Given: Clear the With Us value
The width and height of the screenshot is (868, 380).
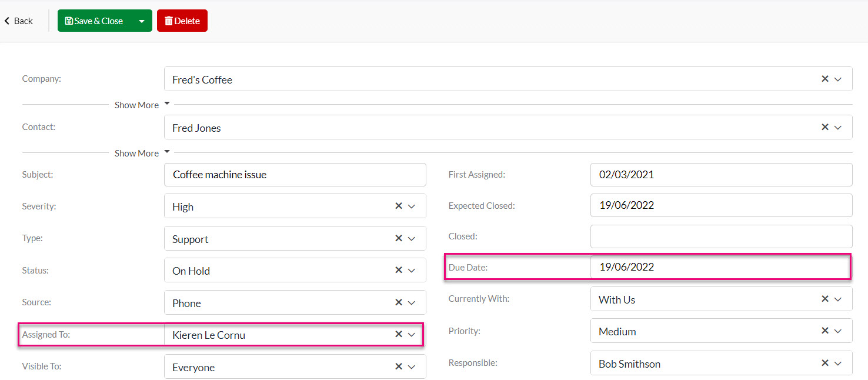Looking at the screenshot, I should (825, 299).
